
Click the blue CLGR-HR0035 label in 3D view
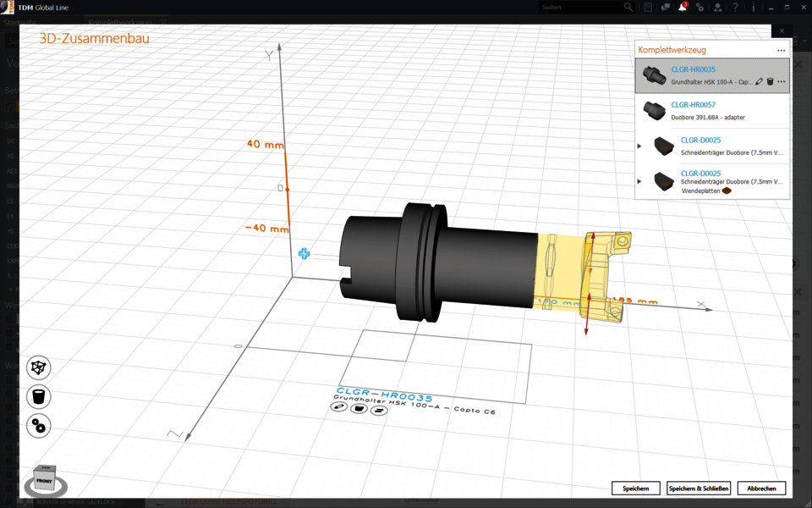385,395
